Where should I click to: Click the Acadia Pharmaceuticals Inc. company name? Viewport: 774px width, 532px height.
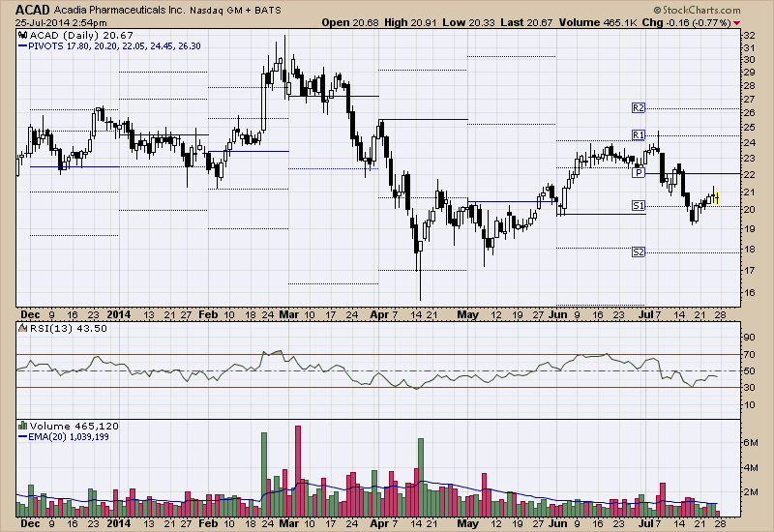coord(119,11)
